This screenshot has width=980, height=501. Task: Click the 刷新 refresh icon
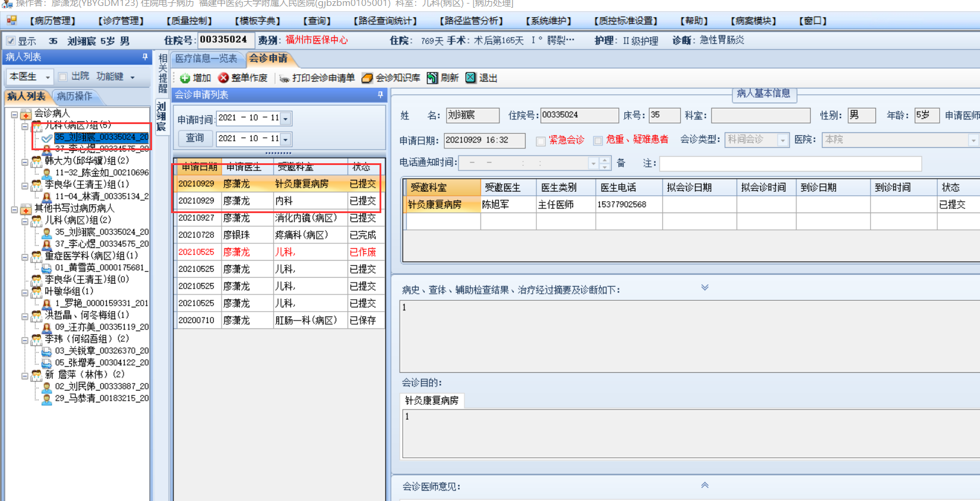pyautogui.click(x=432, y=78)
